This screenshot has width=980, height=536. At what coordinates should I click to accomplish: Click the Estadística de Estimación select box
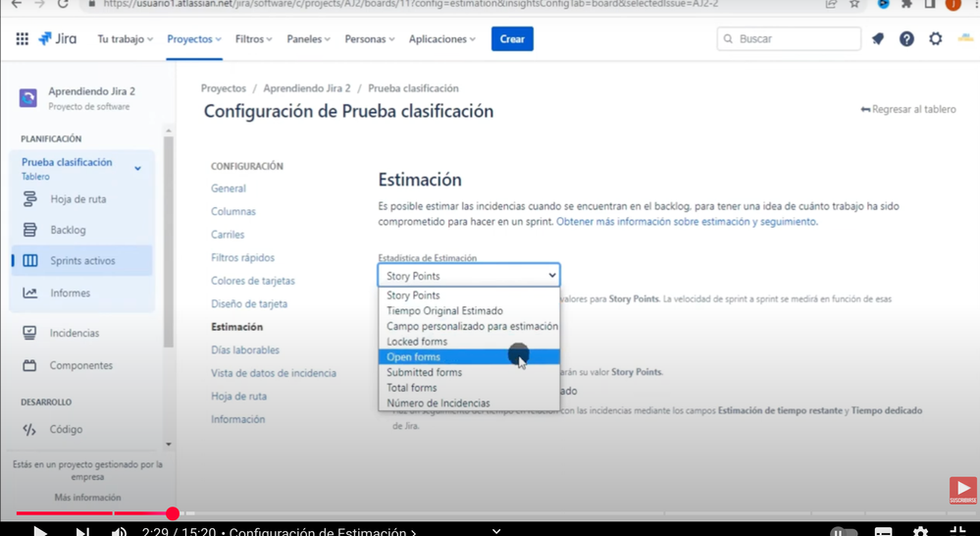[x=469, y=275]
